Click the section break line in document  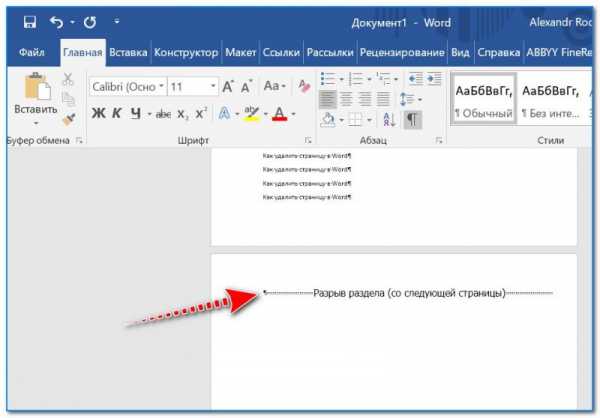click(x=408, y=293)
